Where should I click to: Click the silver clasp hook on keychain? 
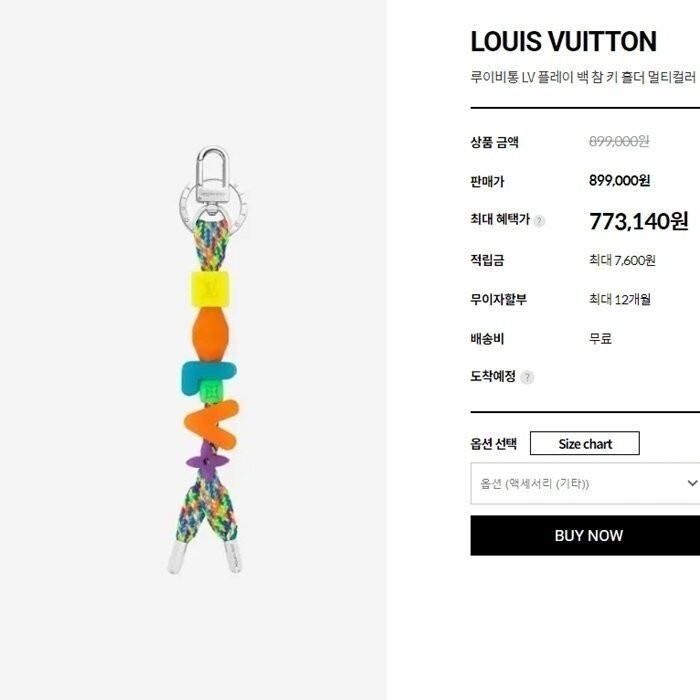click(212, 176)
